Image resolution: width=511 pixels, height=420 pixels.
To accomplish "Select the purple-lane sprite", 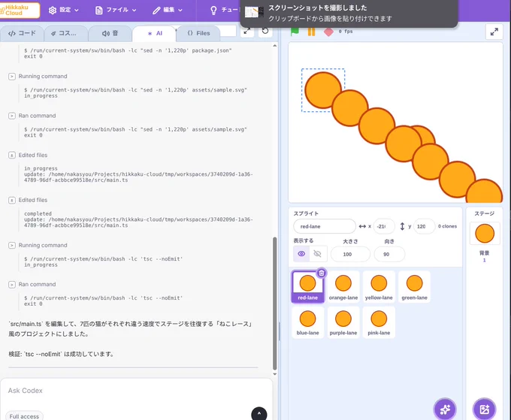I will click(x=343, y=322).
